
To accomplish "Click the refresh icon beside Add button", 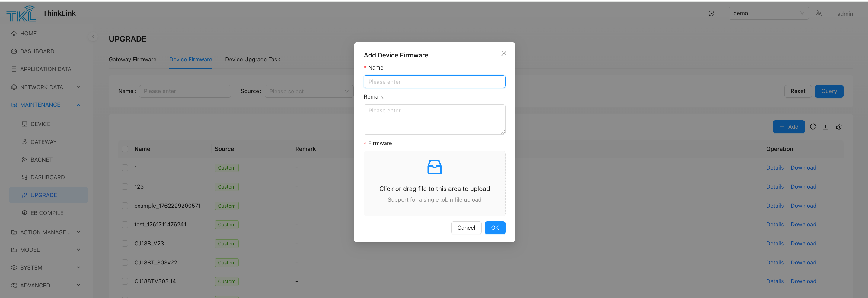I will [x=813, y=127].
